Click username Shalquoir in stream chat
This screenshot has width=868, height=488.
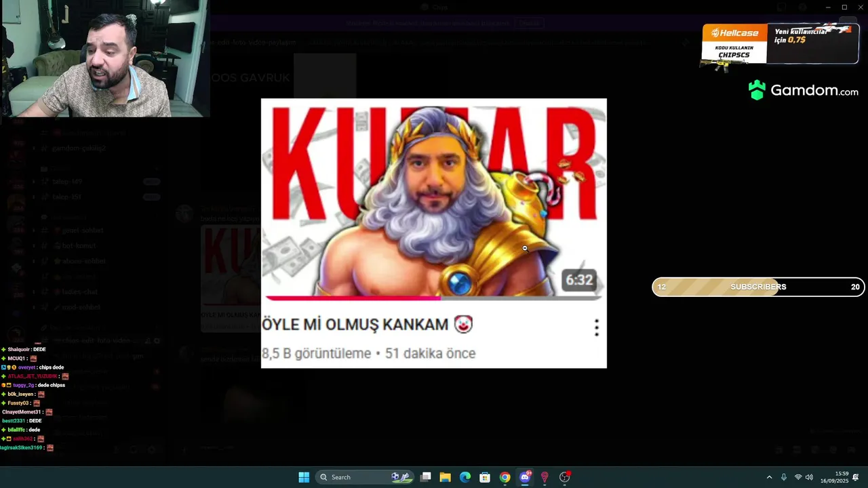coord(19,350)
